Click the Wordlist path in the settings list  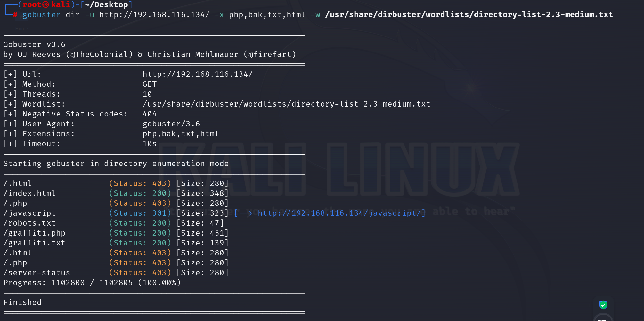point(286,104)
